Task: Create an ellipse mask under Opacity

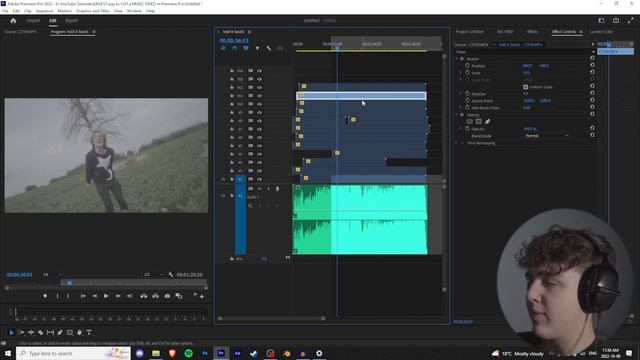Action: click(469, 122)
